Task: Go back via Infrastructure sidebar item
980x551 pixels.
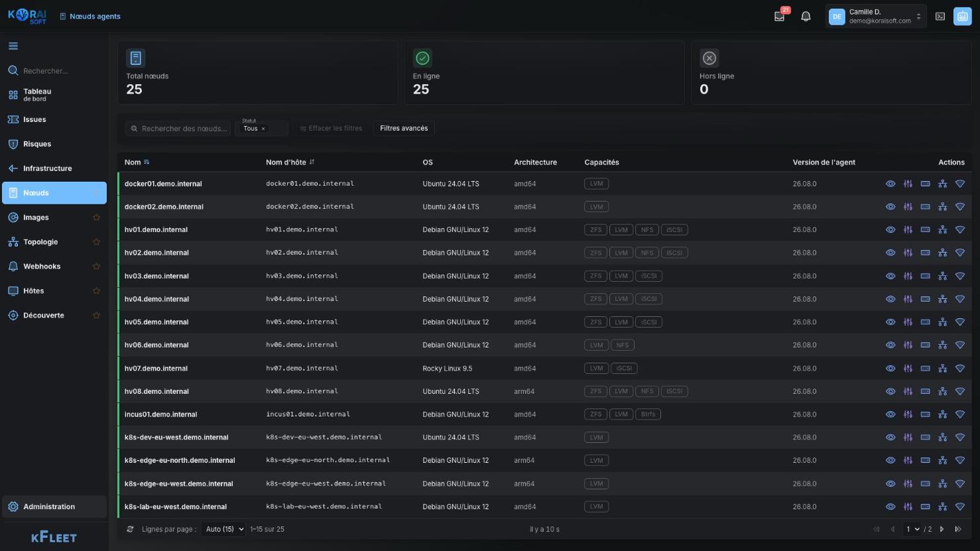Action: [x=54, y=168]
